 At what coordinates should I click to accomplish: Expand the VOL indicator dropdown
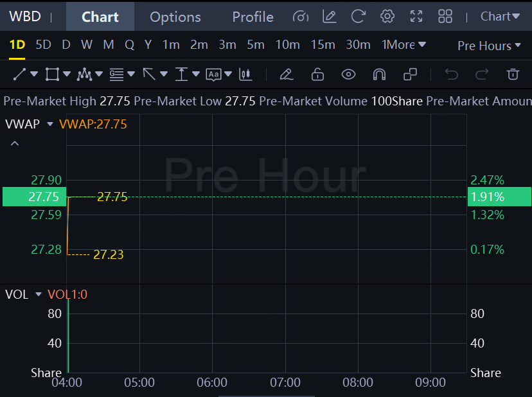click(x=39, y=294)
